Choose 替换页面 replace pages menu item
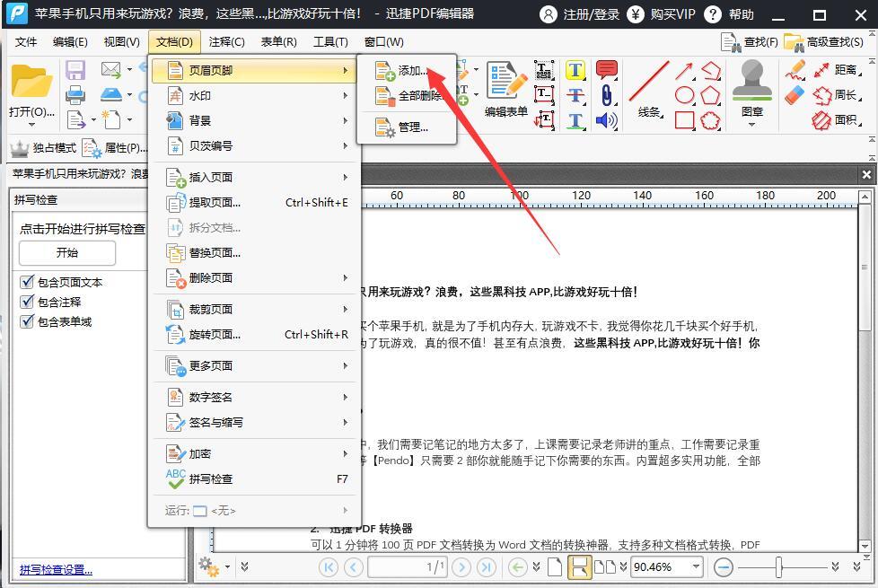This screenshot has width=878, height=588. 255,252
